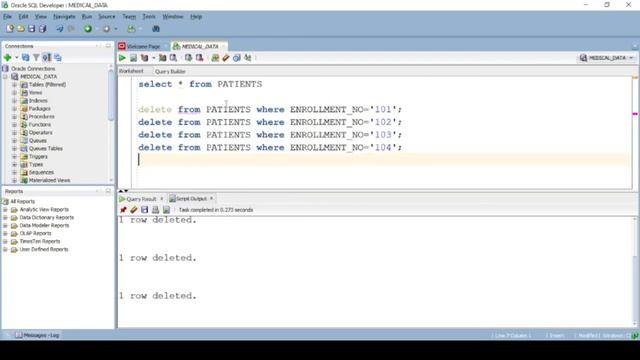
Task: Click the grey Forward navigation icon
Action: (107, 29)
